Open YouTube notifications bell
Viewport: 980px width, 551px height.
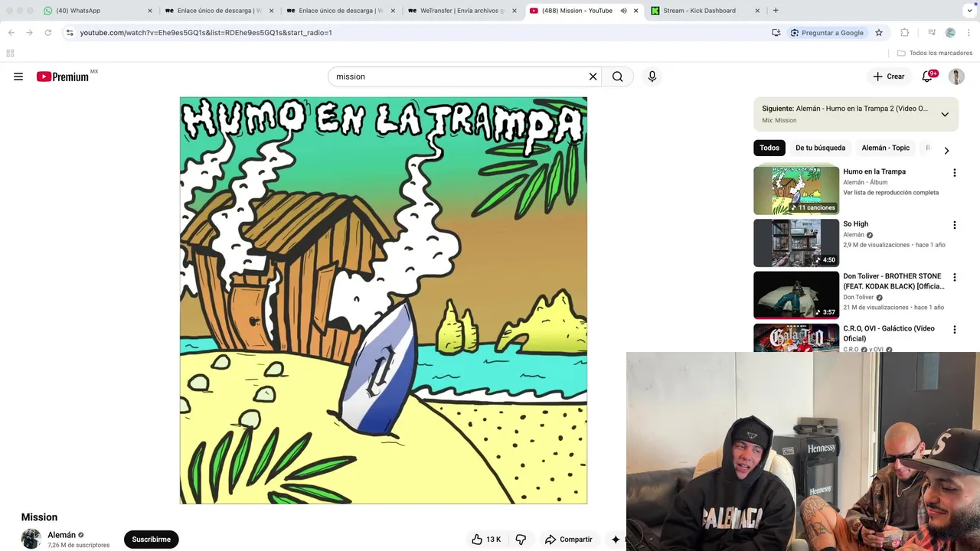tap(927, 77)
